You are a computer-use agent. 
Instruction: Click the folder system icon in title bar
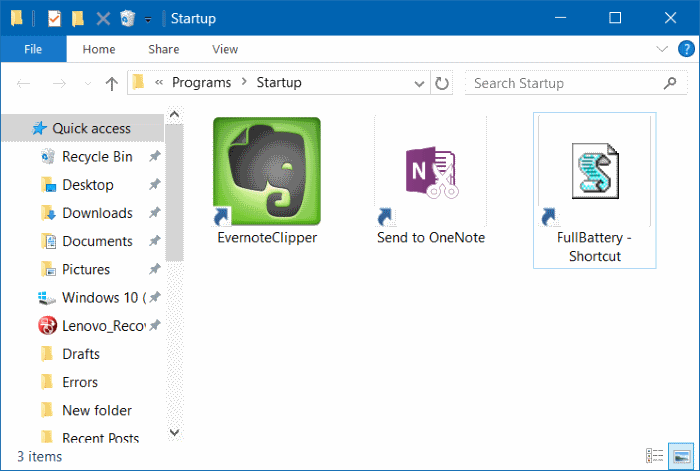pos(17,18)
